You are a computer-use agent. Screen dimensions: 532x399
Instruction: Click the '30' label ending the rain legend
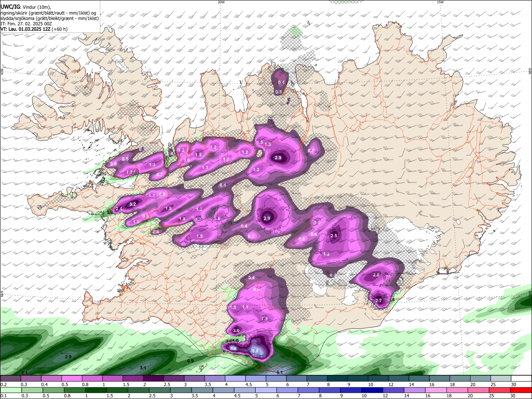tap(513, 396)
